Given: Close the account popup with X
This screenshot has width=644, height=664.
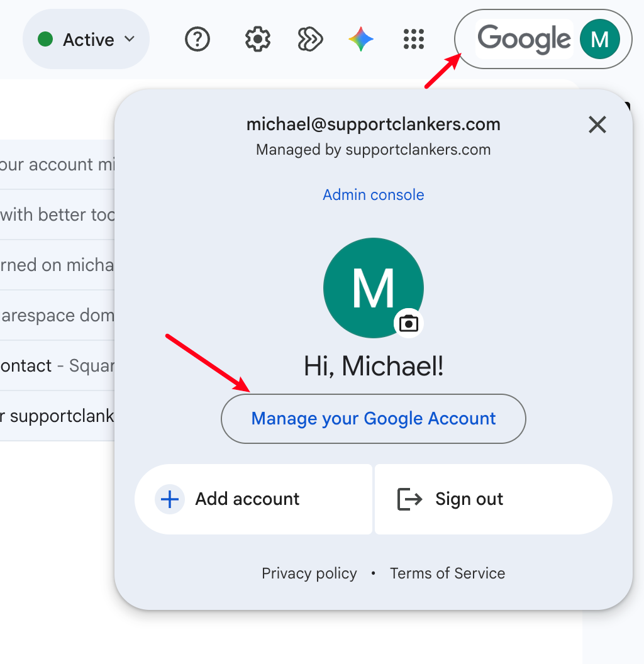Looking at the screenshot, I should pos(597,124).
